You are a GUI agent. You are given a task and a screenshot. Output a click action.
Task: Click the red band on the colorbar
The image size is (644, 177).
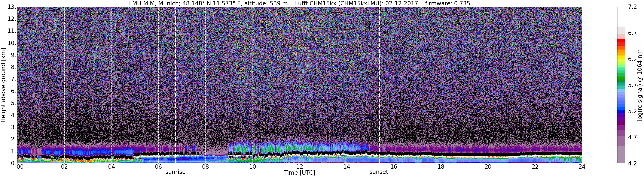coord(621,40)
